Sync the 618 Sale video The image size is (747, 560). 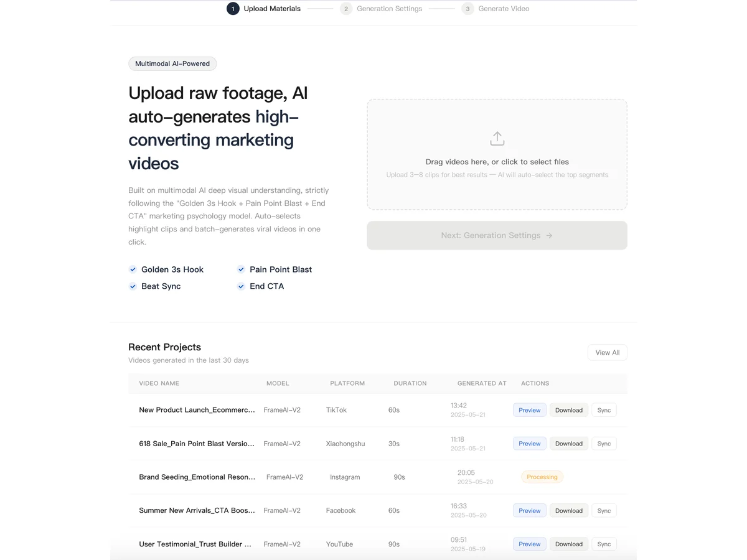pyautogui.click(x=604, y=444)
